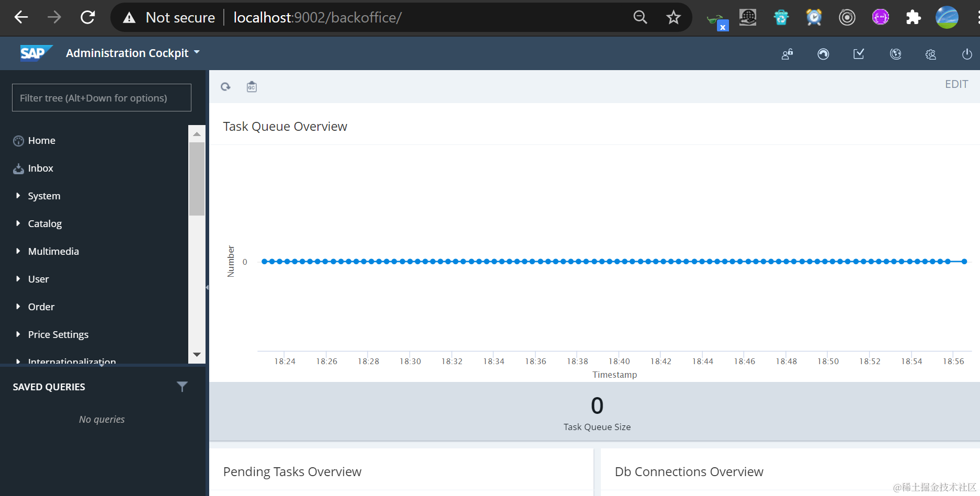Click the No queries placeholder text
This screenshot has width=980, height=496.
pyautogui.click(x=102, y=420)
